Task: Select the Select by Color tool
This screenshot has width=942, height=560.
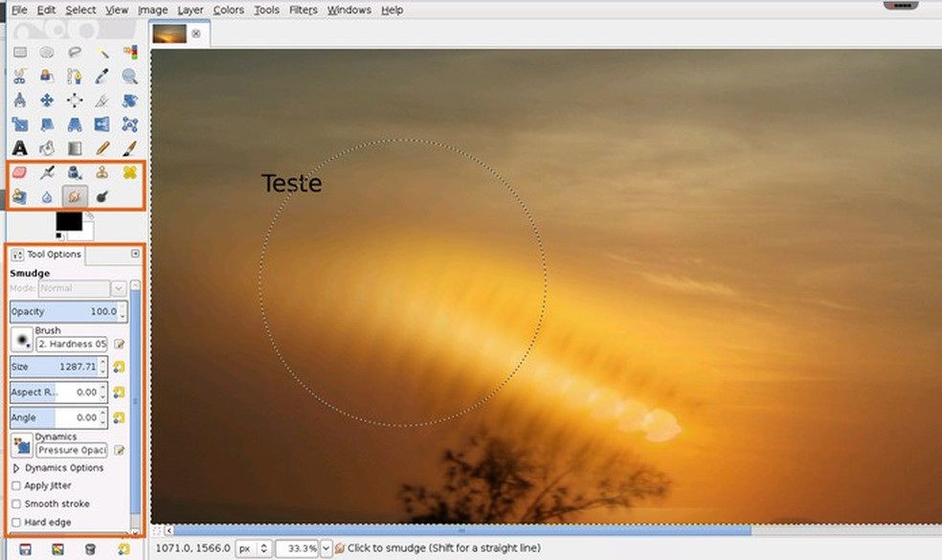Action: point(130,53)
